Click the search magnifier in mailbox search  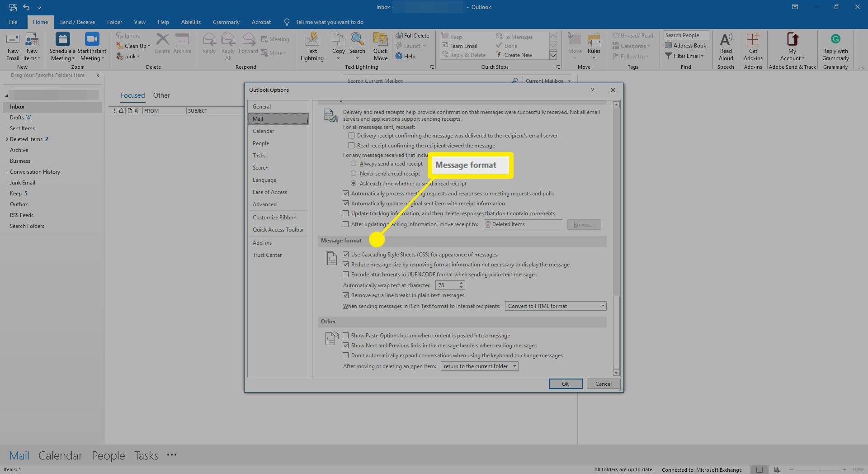[x=514, y=81]
